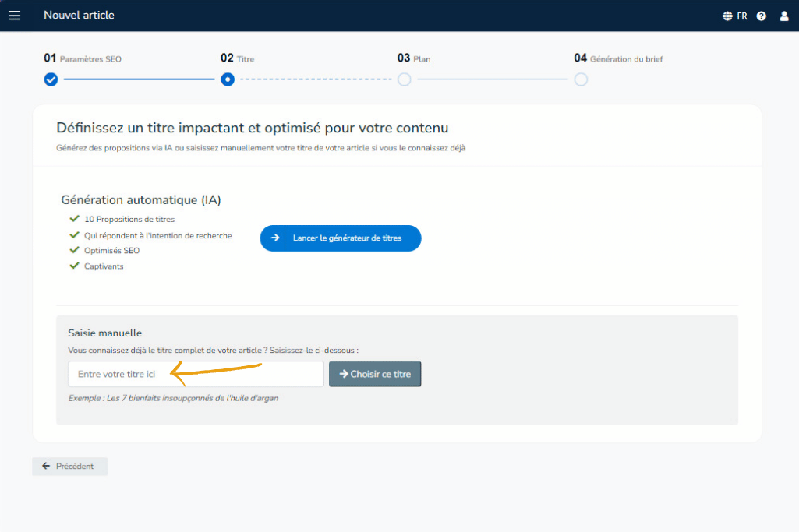This screenshot has height=532, width=799.
Task: Focus the Entre votre titre ici field
Action: click(196, 374)
